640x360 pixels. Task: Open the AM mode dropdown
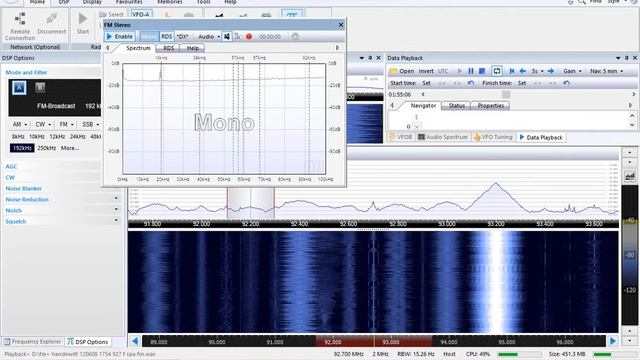coord(19,124)
